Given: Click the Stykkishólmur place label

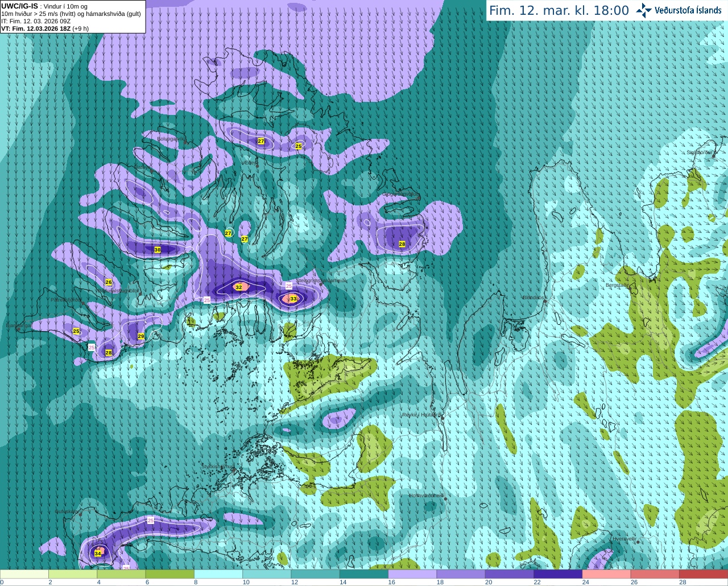Looking at the screenshot, I should 218,467.
